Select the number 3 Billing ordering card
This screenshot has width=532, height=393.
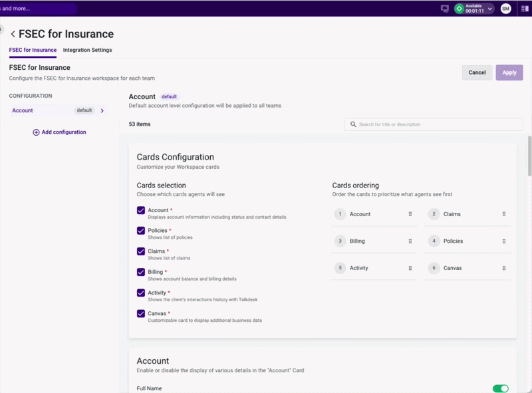(374, 241)
